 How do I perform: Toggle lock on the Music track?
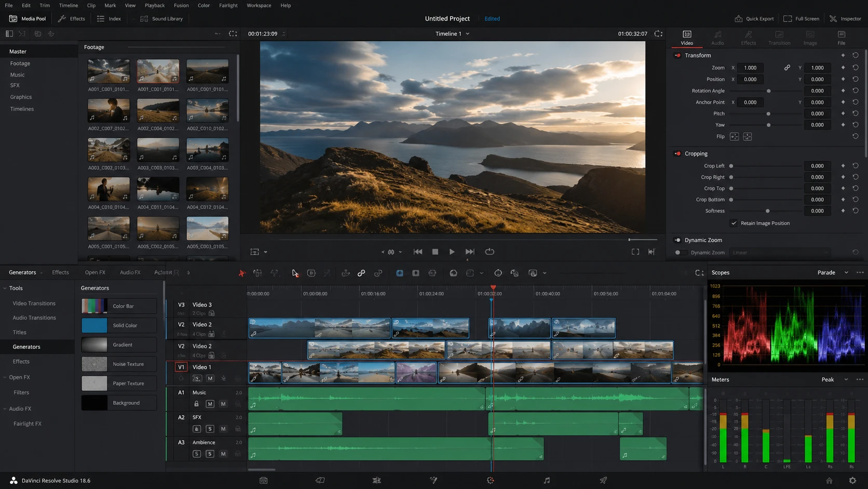click(x=196, y=404)
